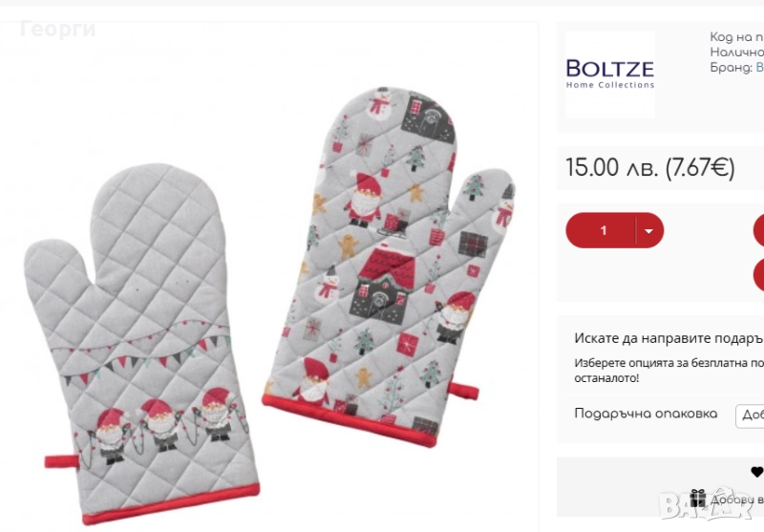Click the Код на продукта text

point(736,37)
